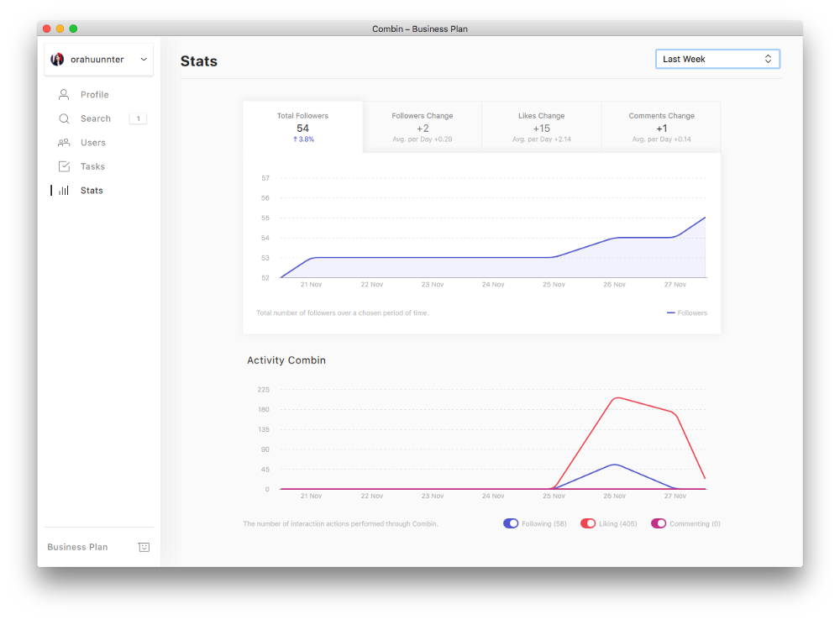Switch to the Comments Change tab
Image resolution: width=840 pixels, height=620 pixels.
pyautogui.click(x=661, y=127)
